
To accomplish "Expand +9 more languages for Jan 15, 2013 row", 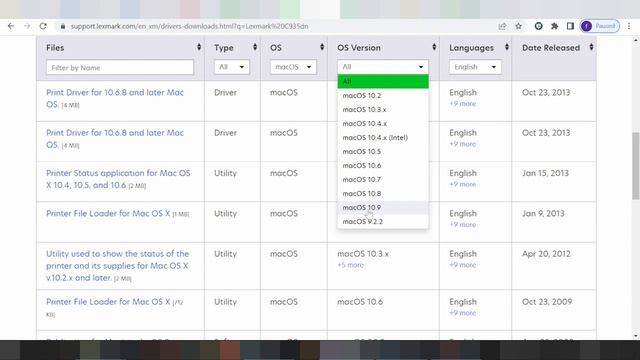I will click(462, 184).
